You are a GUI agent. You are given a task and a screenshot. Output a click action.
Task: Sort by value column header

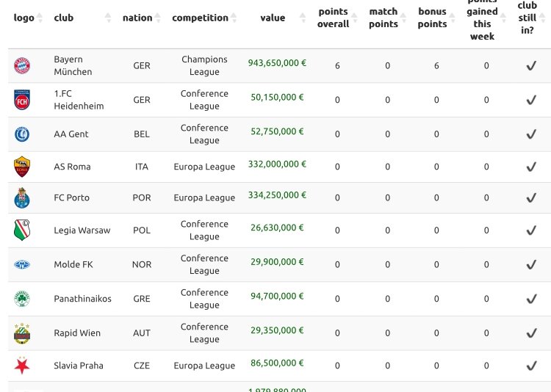tap(273, 18)
